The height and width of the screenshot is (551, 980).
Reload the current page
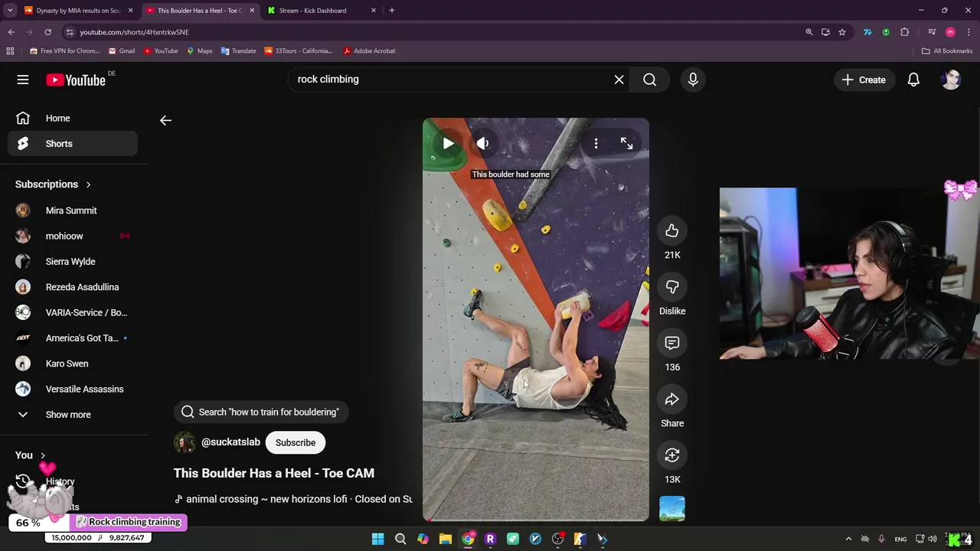[47, 32]
